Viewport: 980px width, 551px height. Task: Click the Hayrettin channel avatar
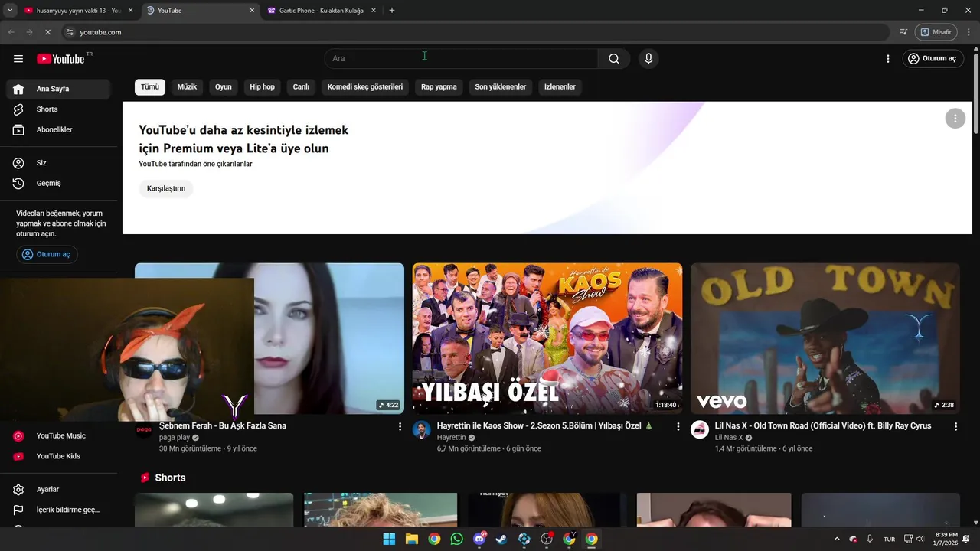click(422, 429)
